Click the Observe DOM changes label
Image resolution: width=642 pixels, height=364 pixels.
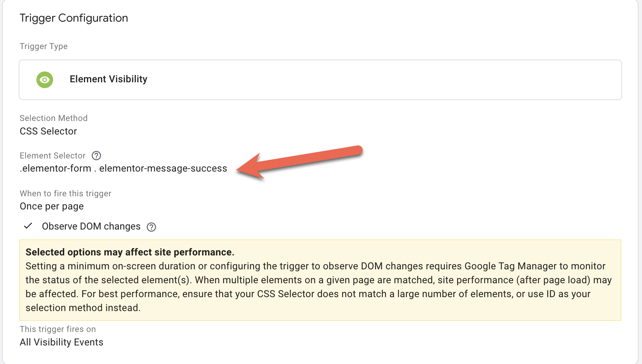click(x=91, y=226)
